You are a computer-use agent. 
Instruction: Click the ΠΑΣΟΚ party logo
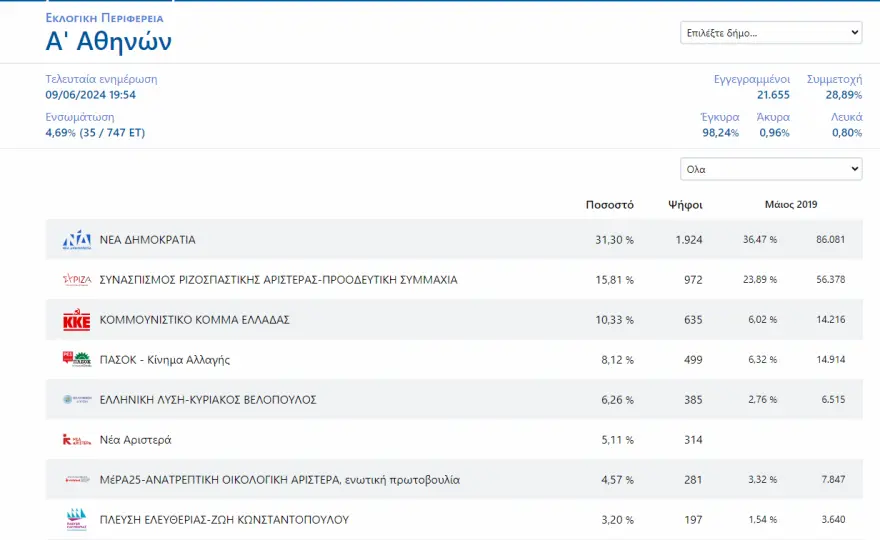[x=77, y=359]
